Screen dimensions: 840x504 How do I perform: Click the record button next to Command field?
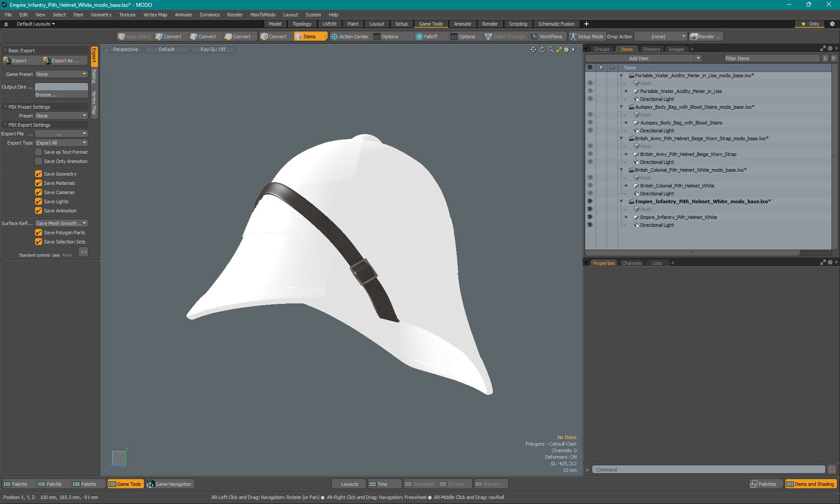click(x=832, y=469)
